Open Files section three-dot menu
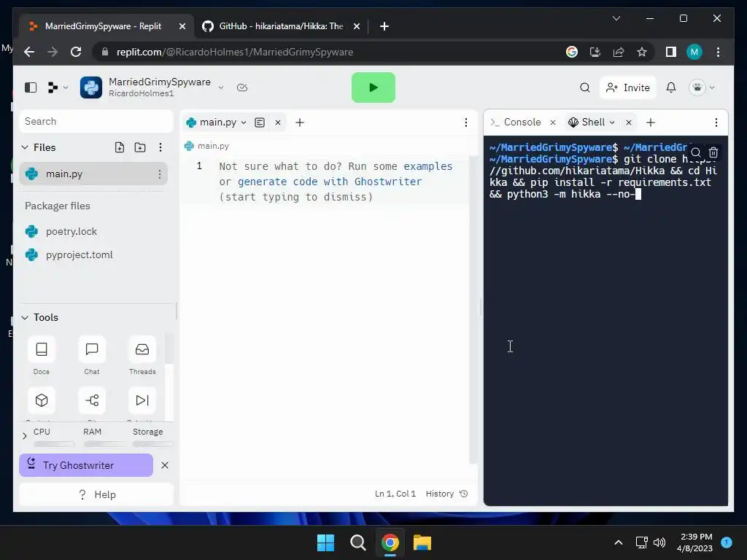 pos(160,147)
